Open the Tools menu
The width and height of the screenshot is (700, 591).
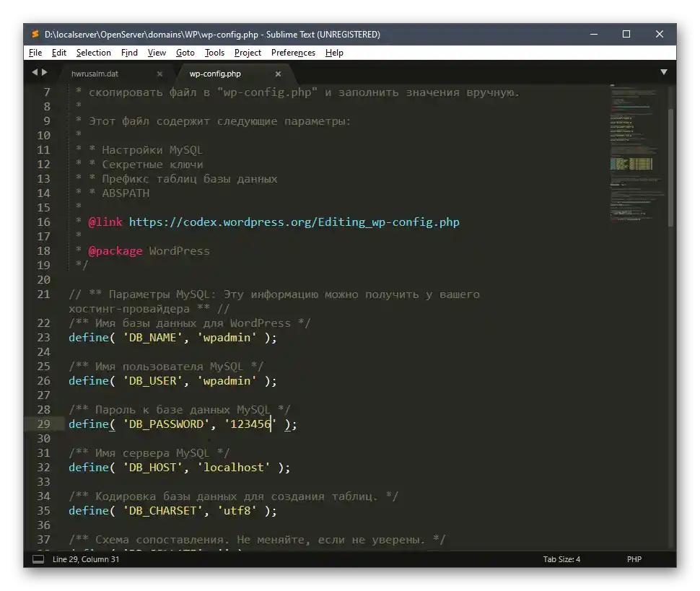214,53
